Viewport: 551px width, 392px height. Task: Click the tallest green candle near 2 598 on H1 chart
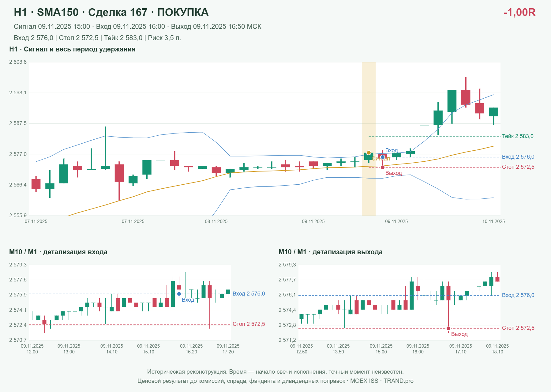452,101
